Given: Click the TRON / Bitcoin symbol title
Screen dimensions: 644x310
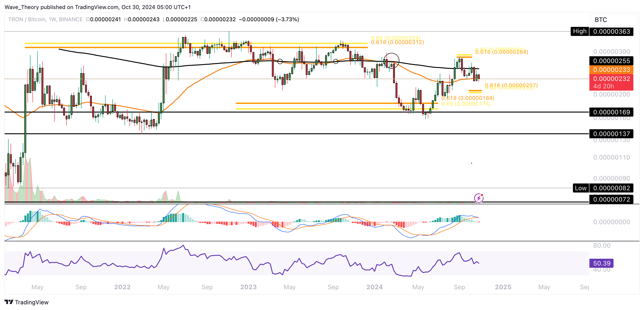Looking at the screenshot, I should pos(27,19).
